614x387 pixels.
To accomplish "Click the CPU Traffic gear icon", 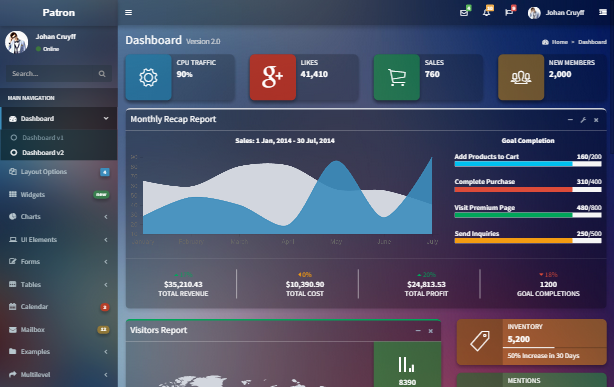I will (148, 77).
